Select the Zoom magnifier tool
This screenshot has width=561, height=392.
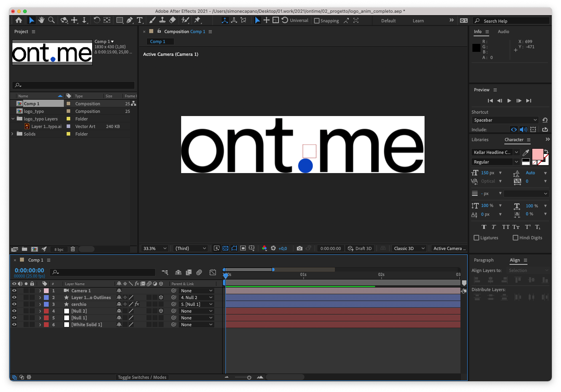point(51,20)
